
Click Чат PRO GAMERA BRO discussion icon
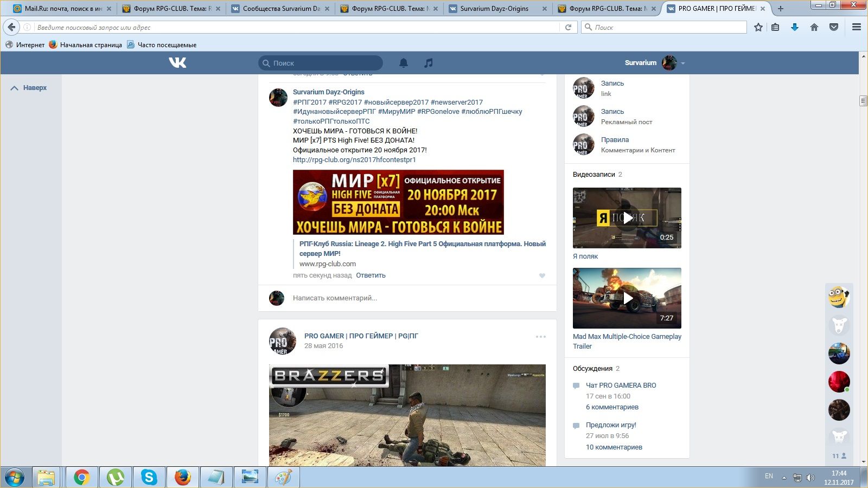(x=576, y=386)
